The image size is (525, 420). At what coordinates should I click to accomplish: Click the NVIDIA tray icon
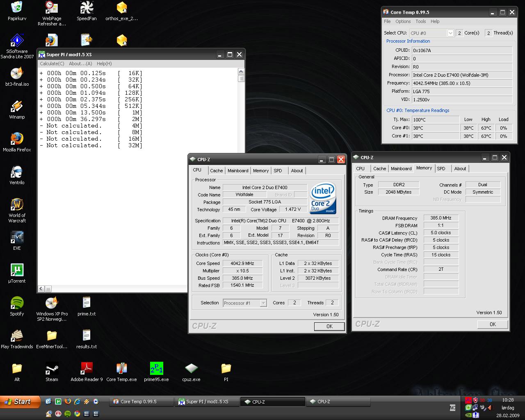tap(468, 415)
